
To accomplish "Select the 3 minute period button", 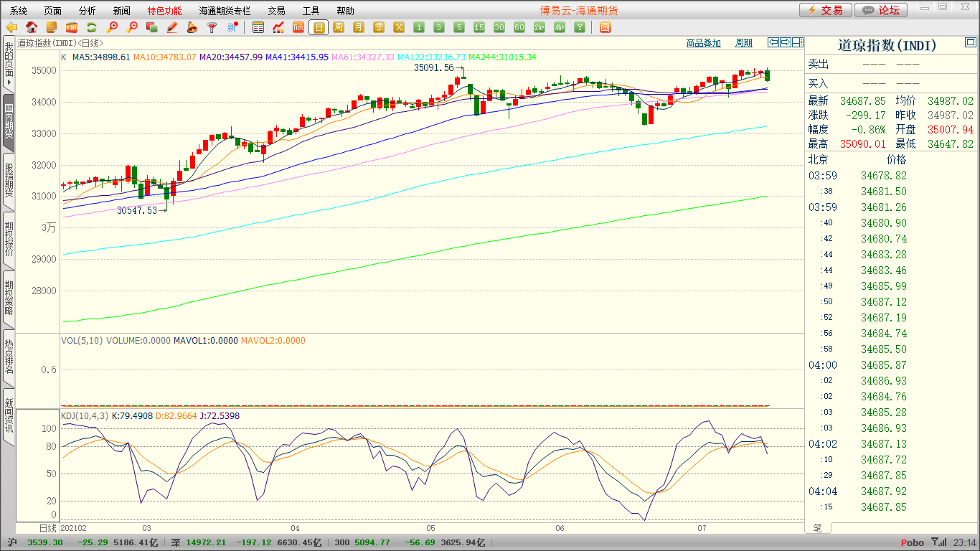I will [x=439, y=27].
